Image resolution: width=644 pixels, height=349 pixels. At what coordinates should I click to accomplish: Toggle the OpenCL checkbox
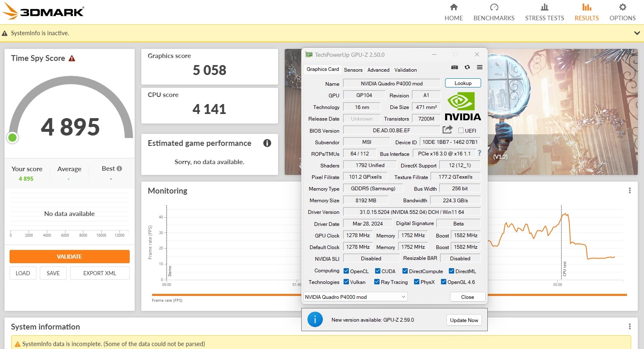346,271
